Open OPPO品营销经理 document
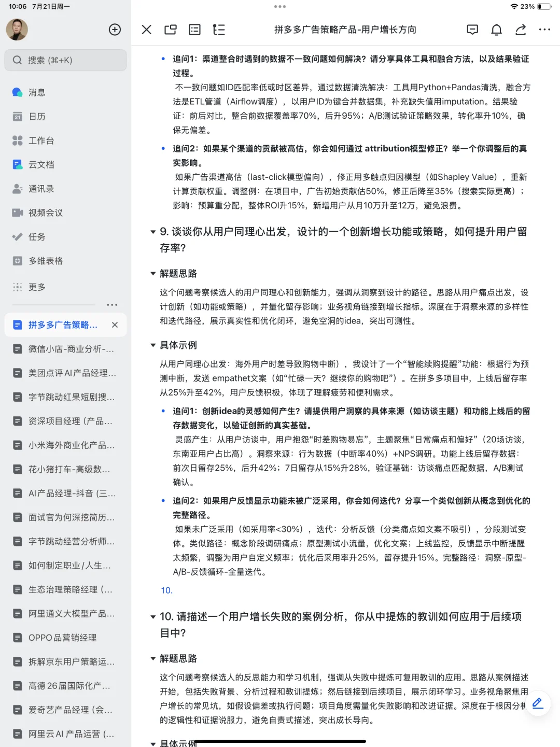 (65, 638)
